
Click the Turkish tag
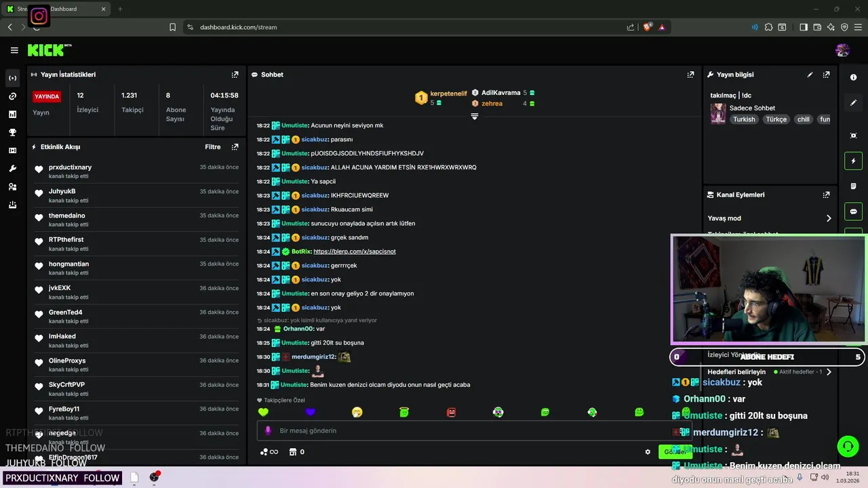tap(744, 119)
